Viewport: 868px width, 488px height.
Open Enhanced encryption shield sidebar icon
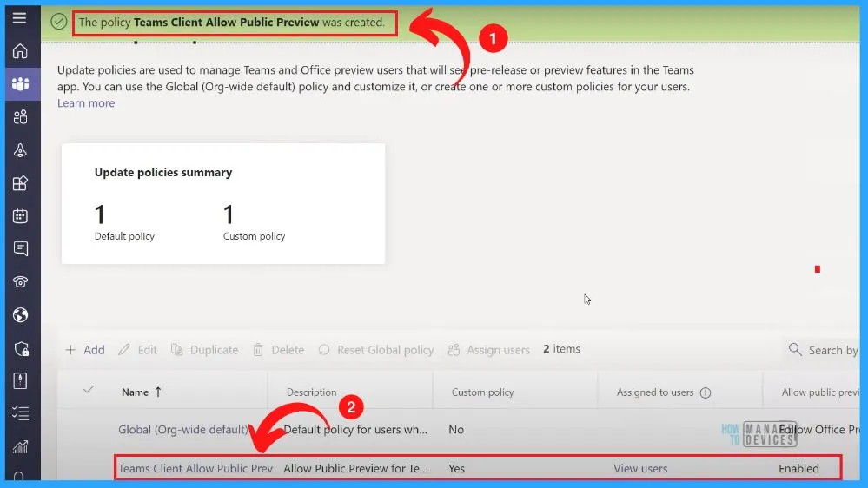click(21, 348)
